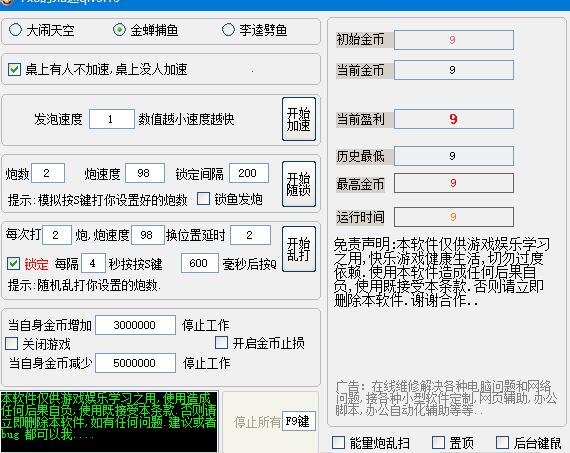Click the green disclaimer text console

coord(109,422)
